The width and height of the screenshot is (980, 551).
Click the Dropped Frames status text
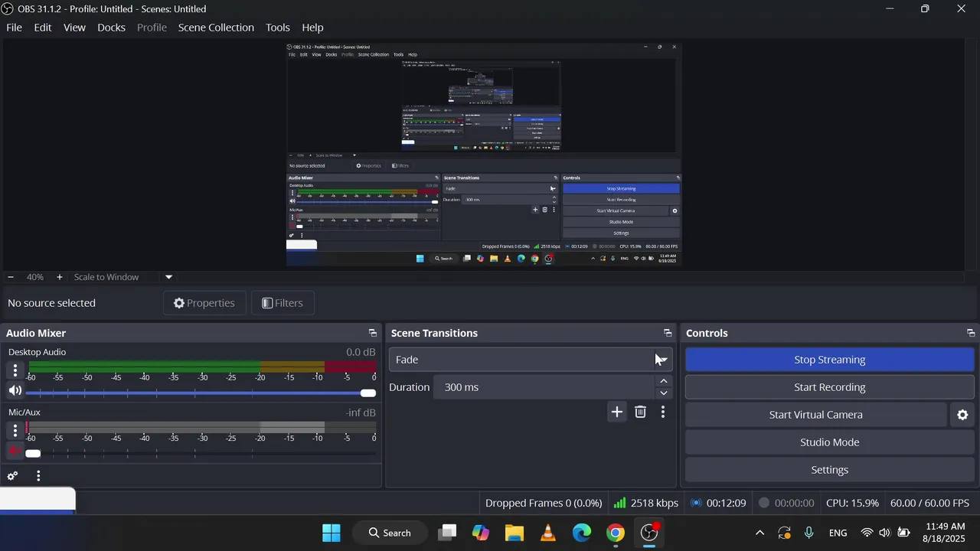coord(544,503)
